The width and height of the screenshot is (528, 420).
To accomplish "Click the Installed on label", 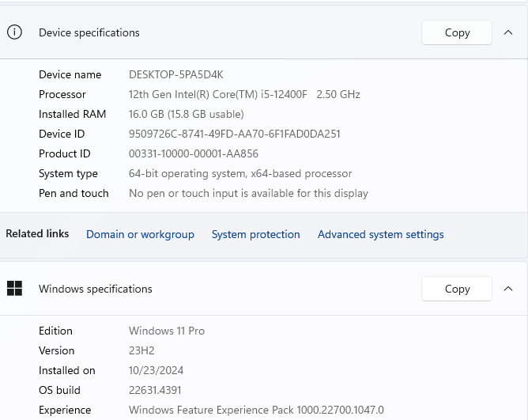I will (x=67, y=370).
